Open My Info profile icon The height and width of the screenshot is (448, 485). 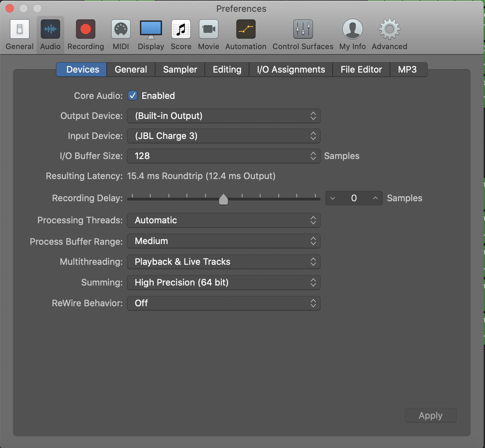point(353,29)
